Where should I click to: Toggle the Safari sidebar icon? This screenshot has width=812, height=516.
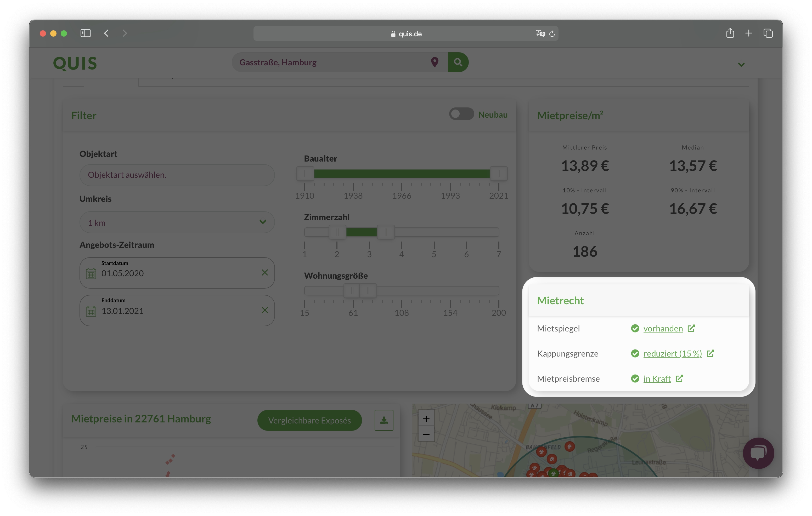click(x=85, y=33)
